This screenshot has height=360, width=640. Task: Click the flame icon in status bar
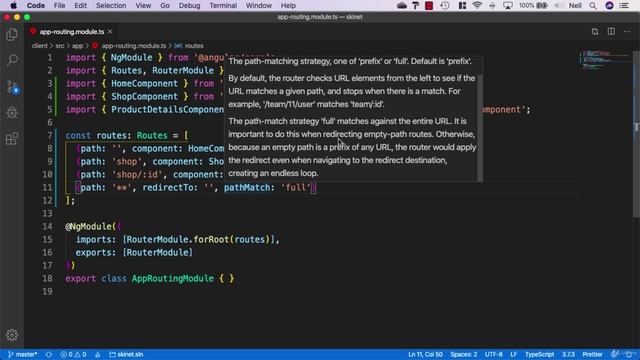tap(98, 354)
